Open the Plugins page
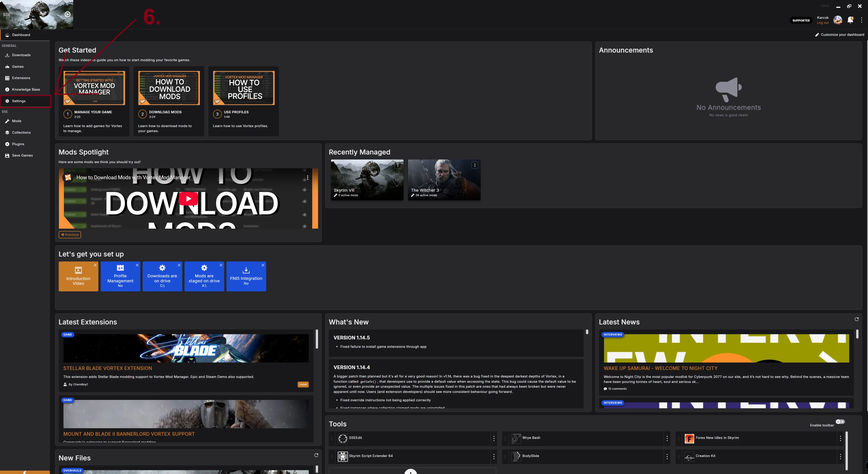The height and width of the screenshot is (474, 868). (25, 144)
